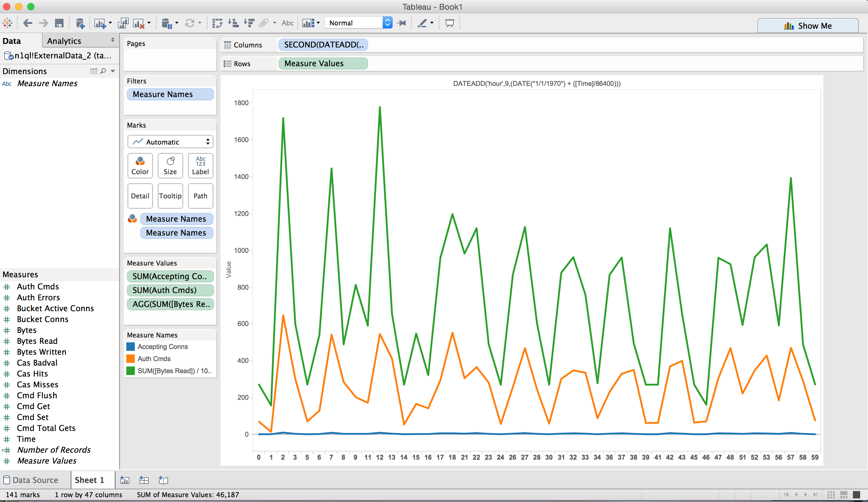Click the Save button in the toolbar

(59, 23)
